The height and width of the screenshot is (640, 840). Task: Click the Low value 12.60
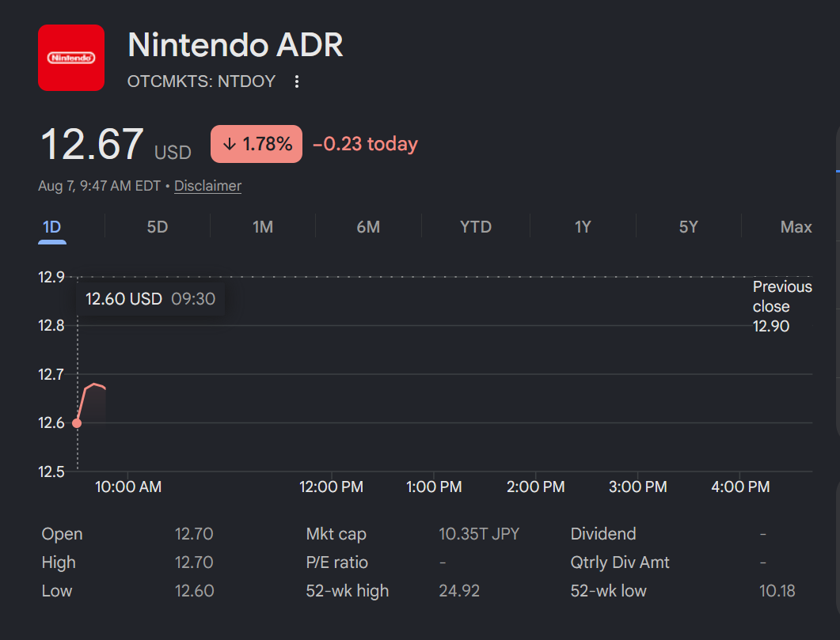pos(194,591)
